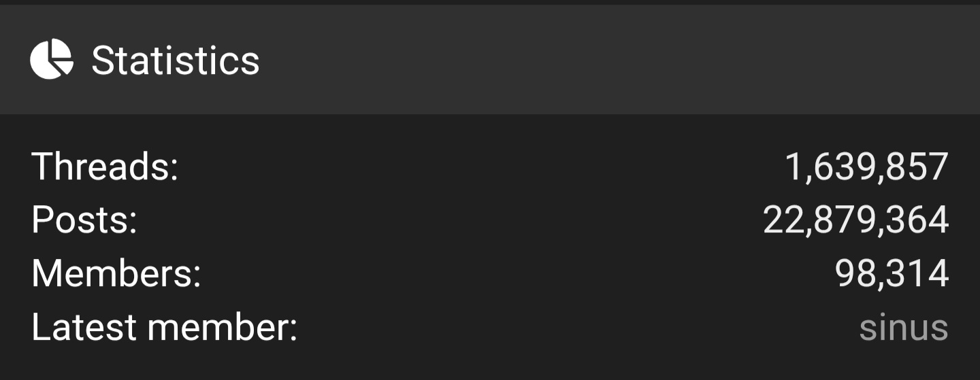Screen dimensions: 980x380
Task: Click the empty area below the Latest member row
Action: (x=490, y=364)
